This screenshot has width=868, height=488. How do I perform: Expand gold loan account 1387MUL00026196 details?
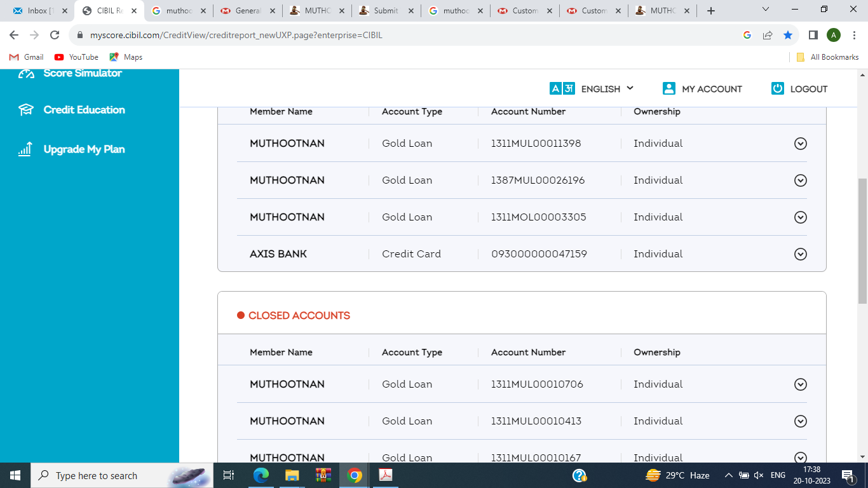(x=801, y=180)
